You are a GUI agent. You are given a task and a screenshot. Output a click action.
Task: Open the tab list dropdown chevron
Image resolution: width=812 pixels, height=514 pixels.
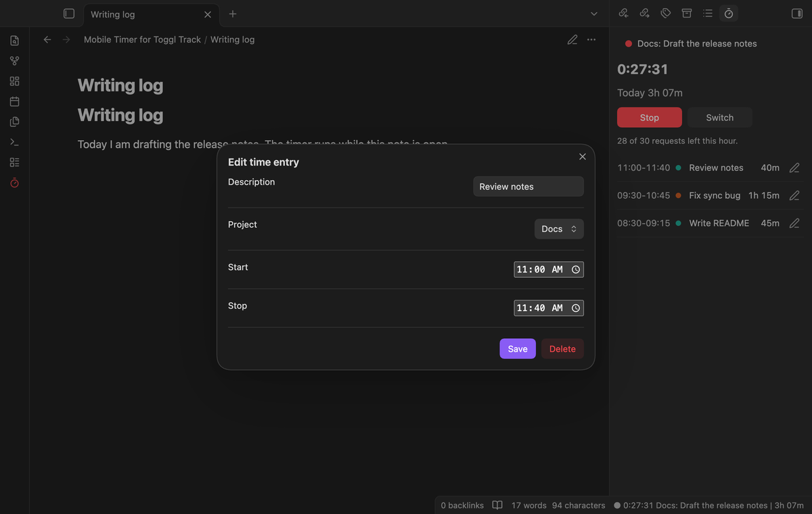tap(594, 14)
